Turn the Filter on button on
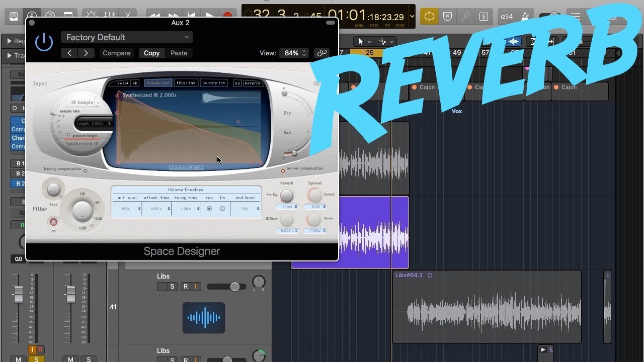 (53, 222)
